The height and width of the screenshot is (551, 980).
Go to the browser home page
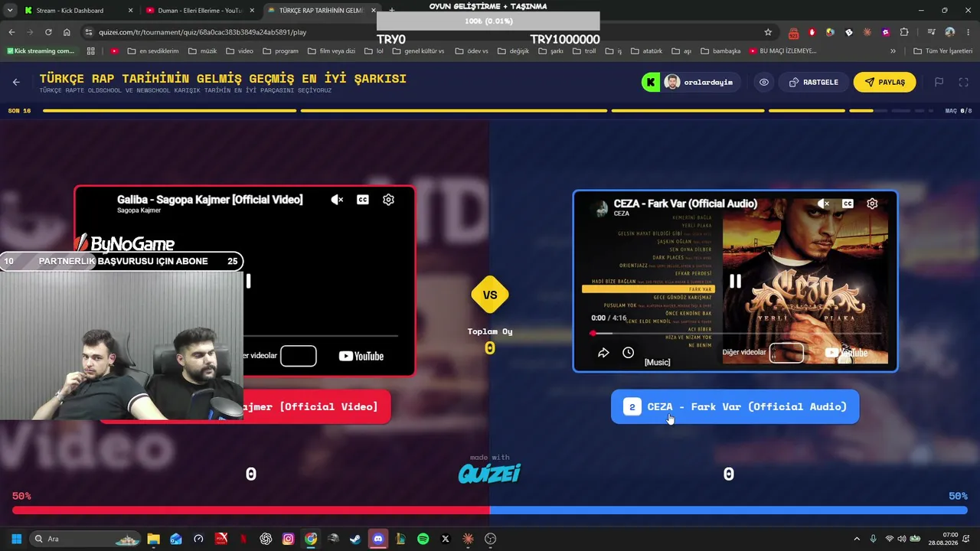click(67, 32)
